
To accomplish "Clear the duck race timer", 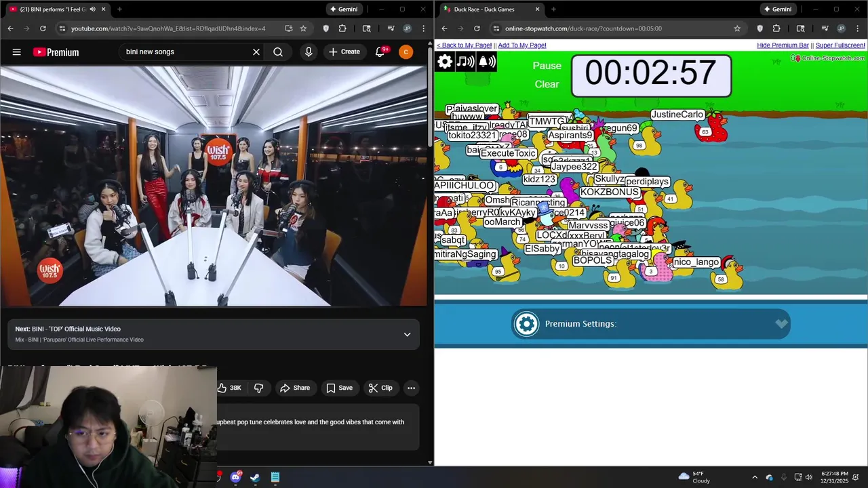I will 547,84.
